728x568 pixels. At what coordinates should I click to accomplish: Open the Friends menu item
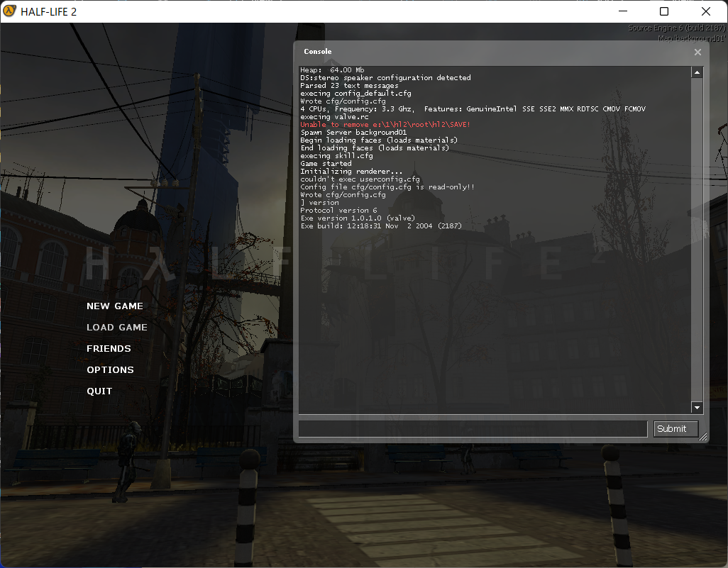click(109, 349)
